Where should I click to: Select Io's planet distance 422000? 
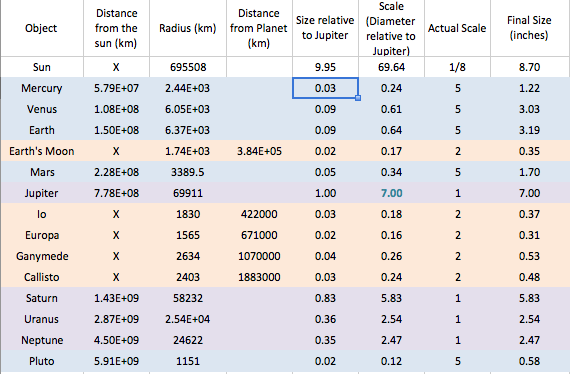[x=259, y=214]
